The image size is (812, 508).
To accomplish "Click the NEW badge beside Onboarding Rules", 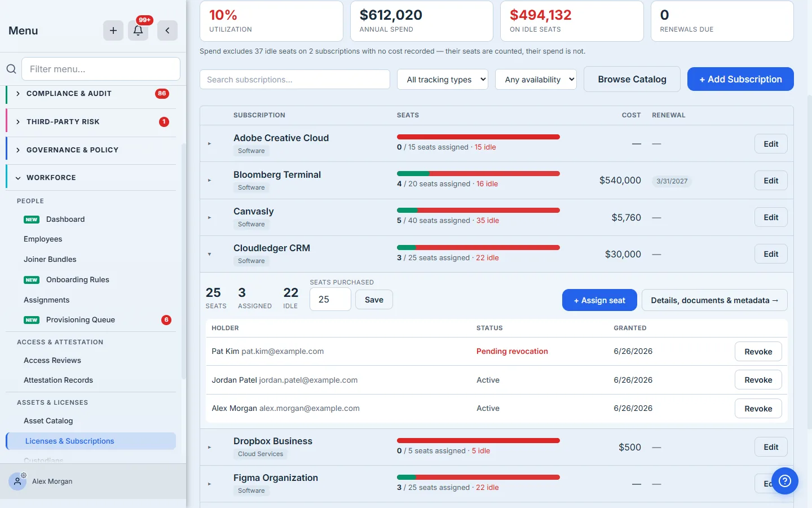I will coord(32,280).
